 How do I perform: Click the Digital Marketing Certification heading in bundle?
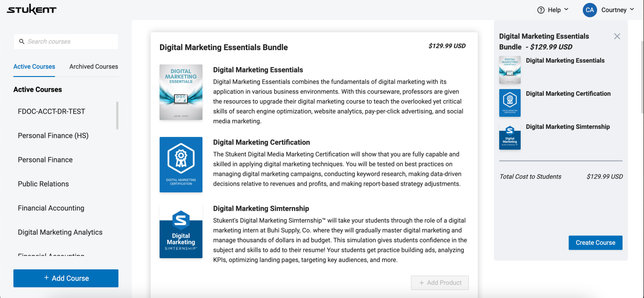261,142
